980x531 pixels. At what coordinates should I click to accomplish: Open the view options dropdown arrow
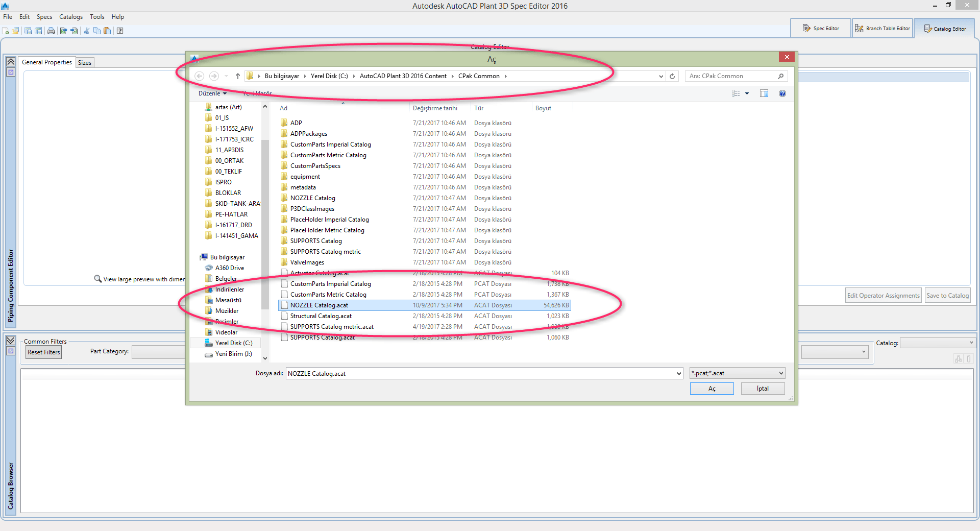(x=747, y=93)
